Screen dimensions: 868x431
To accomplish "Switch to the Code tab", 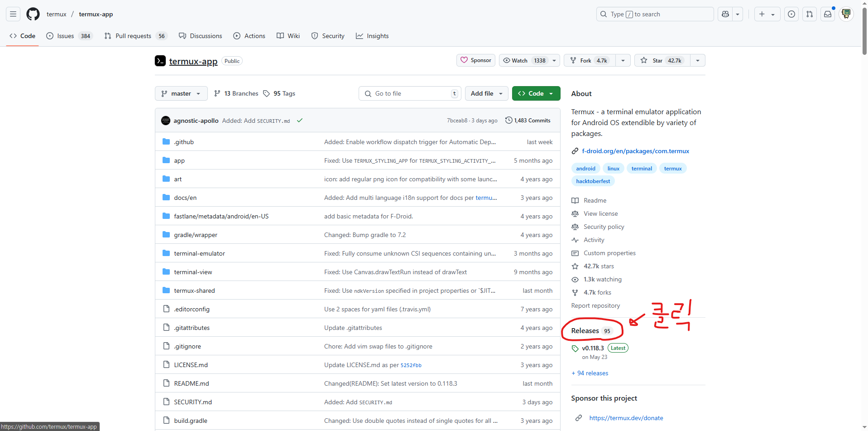I will click(x=22, y=36).
